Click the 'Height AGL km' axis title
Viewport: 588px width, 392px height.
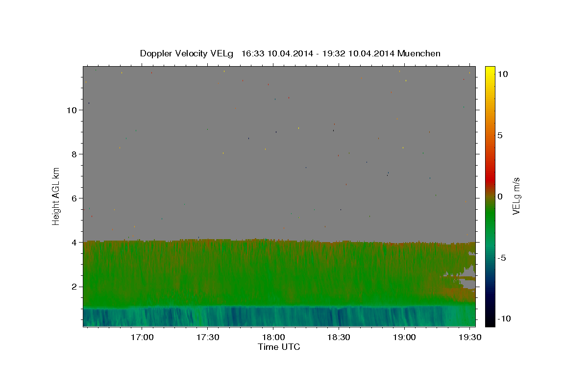click(x=56, y=196)
